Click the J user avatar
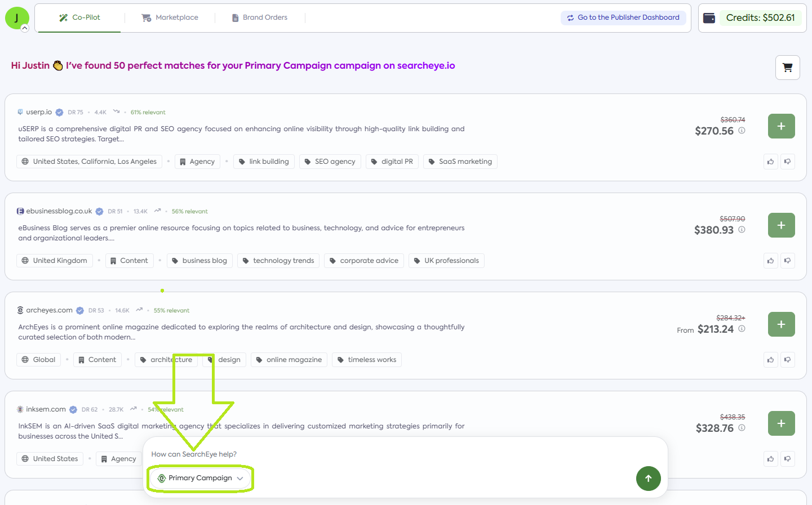This screenshot has height=505, width=812. tap(17, 18)
